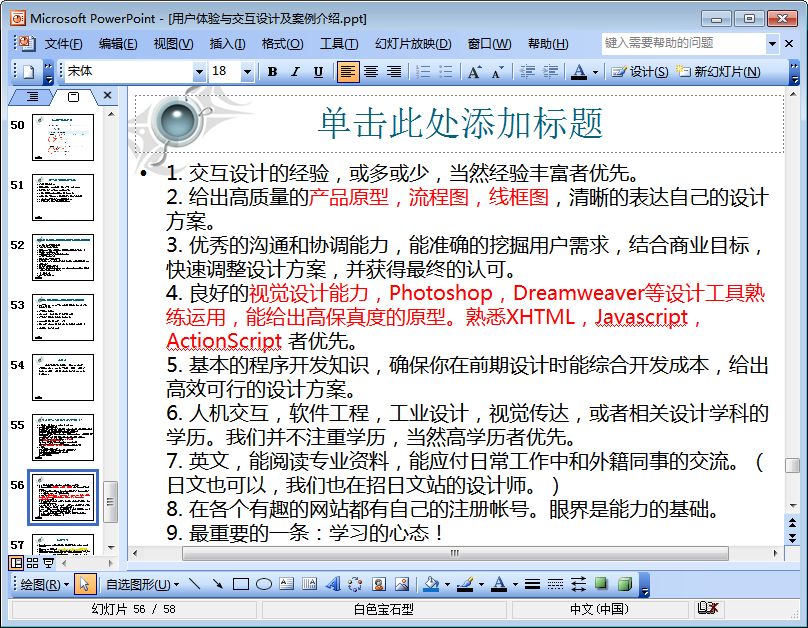
Task: Open the formatting toolbar font color dropdown
Action: 595,72
